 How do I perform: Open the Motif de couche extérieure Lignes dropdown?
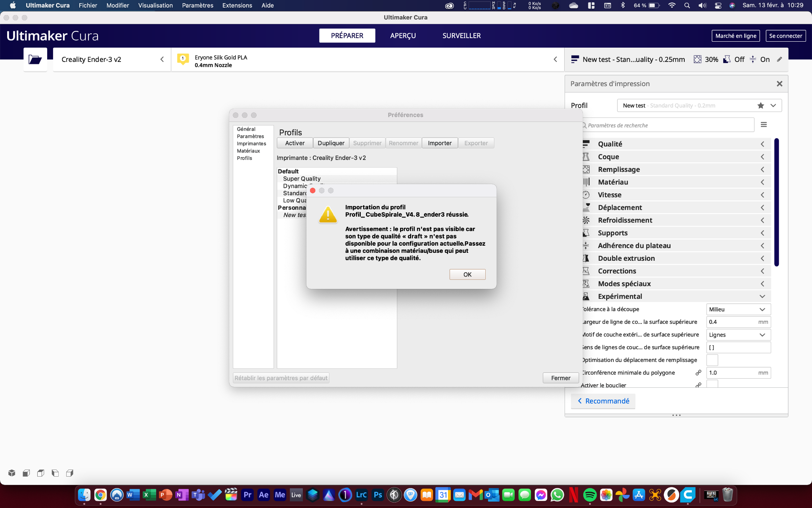pos(738,335)
